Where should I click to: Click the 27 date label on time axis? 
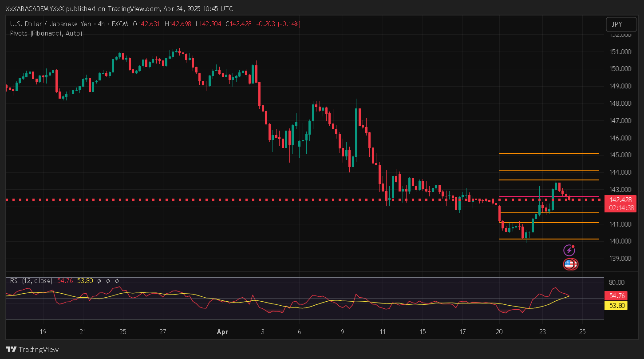[163, 331]
